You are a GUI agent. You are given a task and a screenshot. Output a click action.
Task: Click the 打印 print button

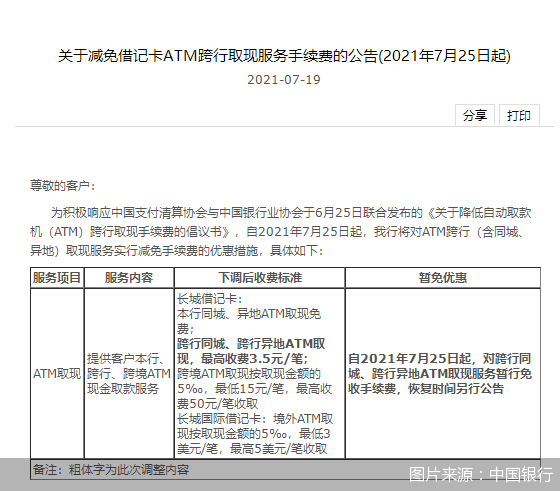coord(519,115)
